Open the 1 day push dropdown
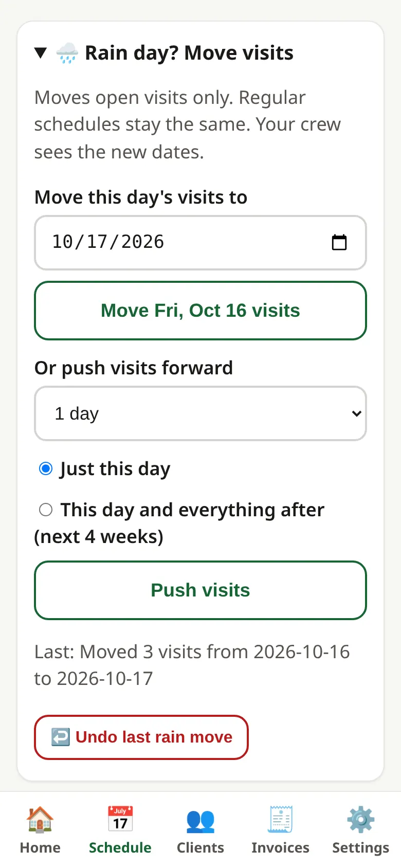Image resolution: width=401 pixels, height=868 pixels. (200, 413)
